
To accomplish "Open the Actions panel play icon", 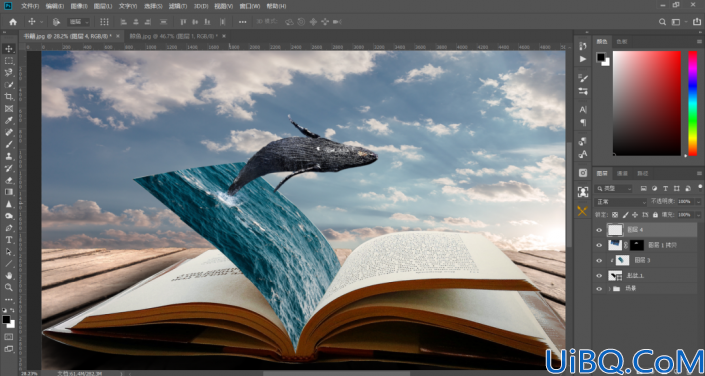I will [x=583, y=59].
